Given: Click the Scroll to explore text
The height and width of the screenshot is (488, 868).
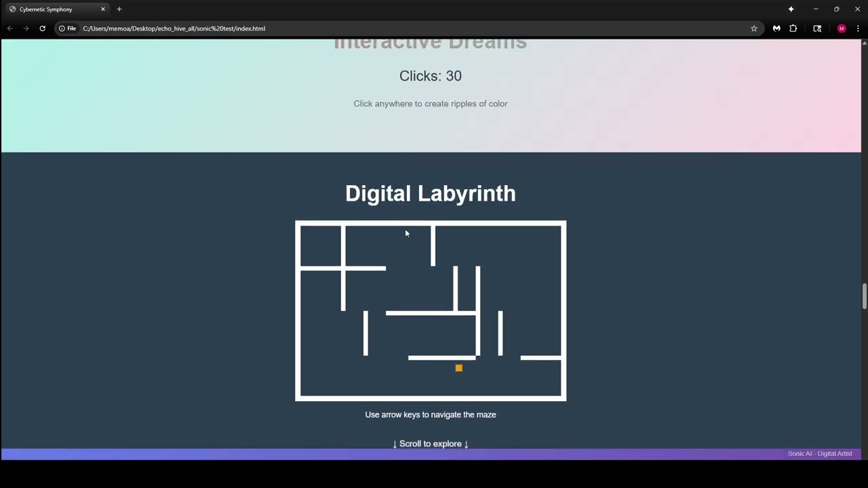Looking at the screenshot, I should 430,444.
